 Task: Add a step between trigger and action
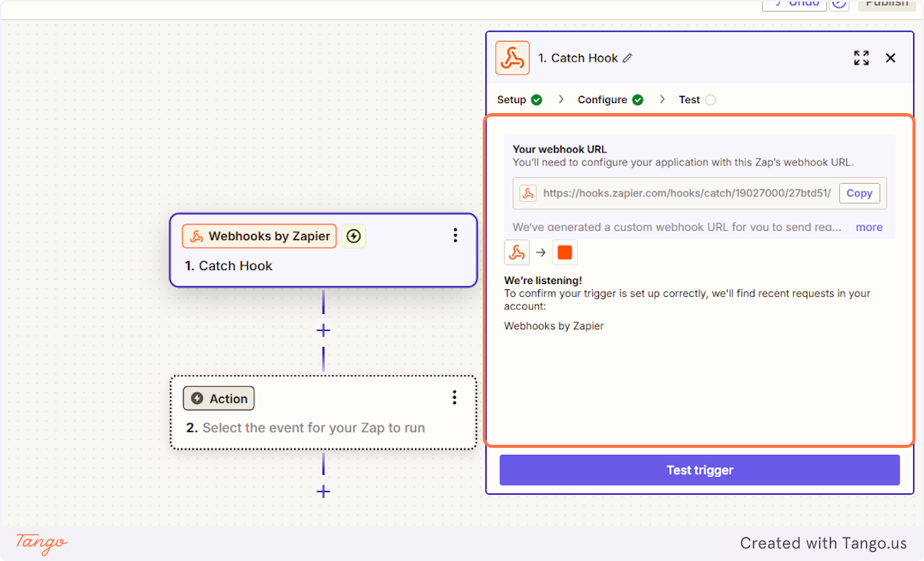pyautogui.click(x=323, y=331)
